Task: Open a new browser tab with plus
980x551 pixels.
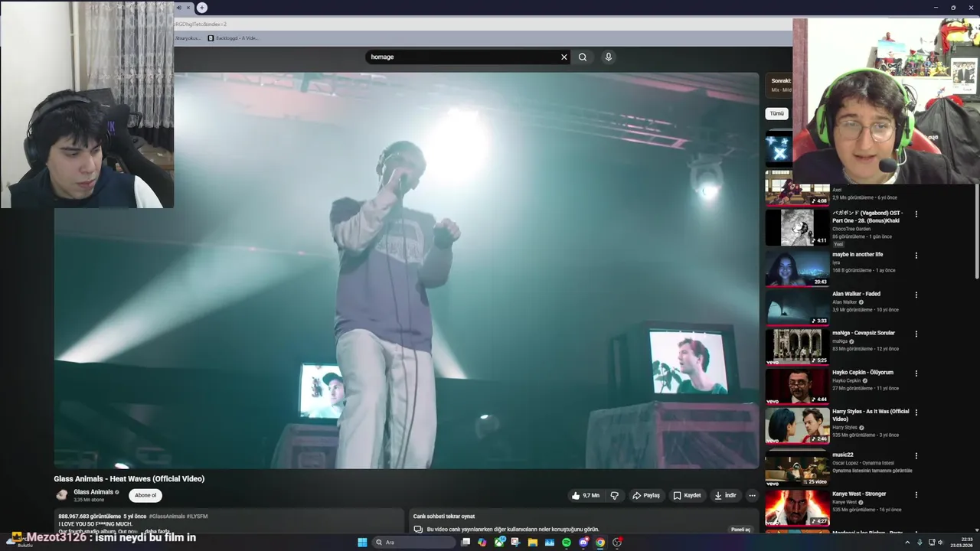Action: (x=201, y=8)
